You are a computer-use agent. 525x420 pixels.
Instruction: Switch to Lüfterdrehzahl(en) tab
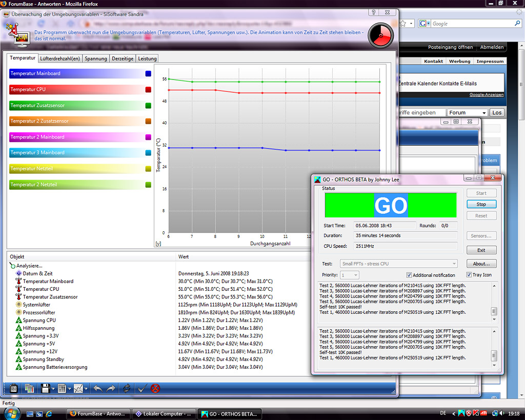pos(60,58)
